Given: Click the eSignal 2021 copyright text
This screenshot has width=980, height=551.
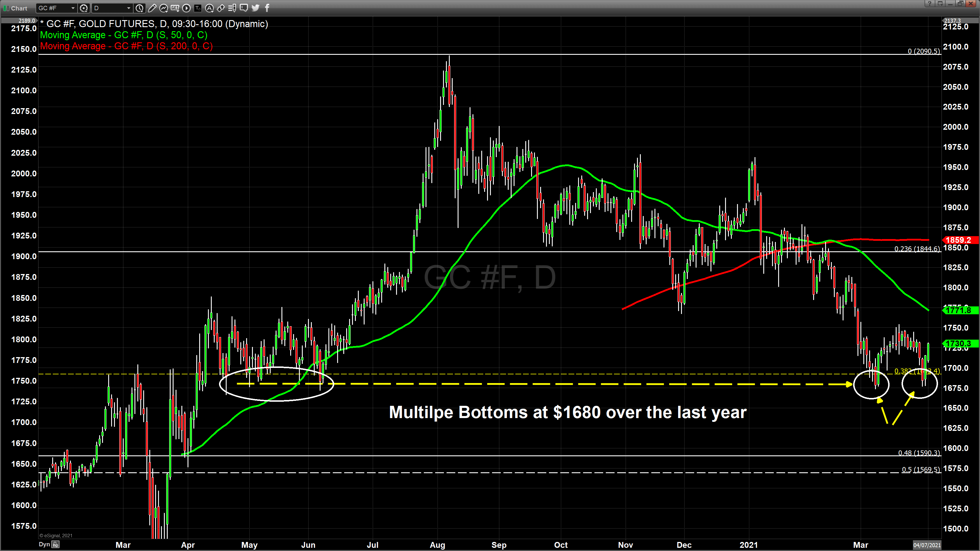Looking at the screenshot, I should click(56, 536).
